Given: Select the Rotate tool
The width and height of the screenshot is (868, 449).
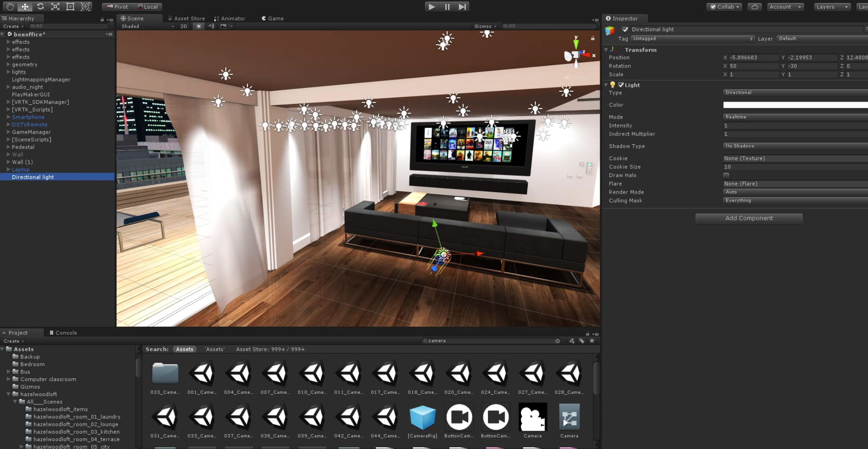Looking at the screenshot, I should click(x=40, y=7).
